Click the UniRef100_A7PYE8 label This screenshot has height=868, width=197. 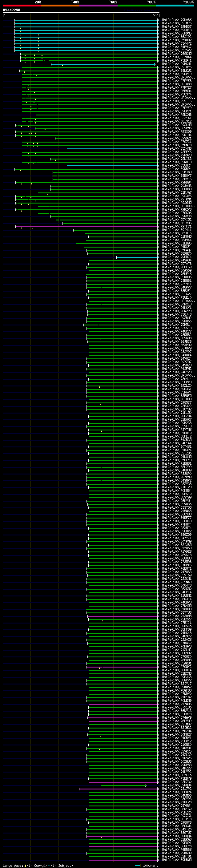click(x=177, y=81)
